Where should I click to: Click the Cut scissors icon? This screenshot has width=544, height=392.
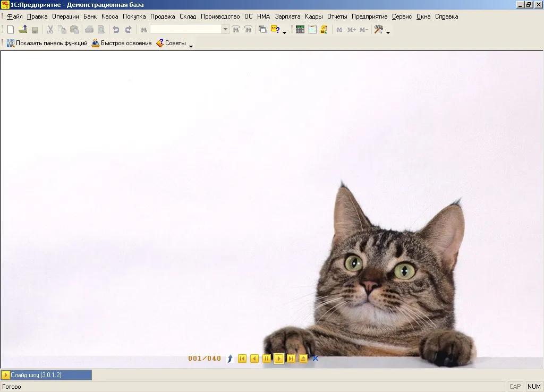(x=50, y=30)
